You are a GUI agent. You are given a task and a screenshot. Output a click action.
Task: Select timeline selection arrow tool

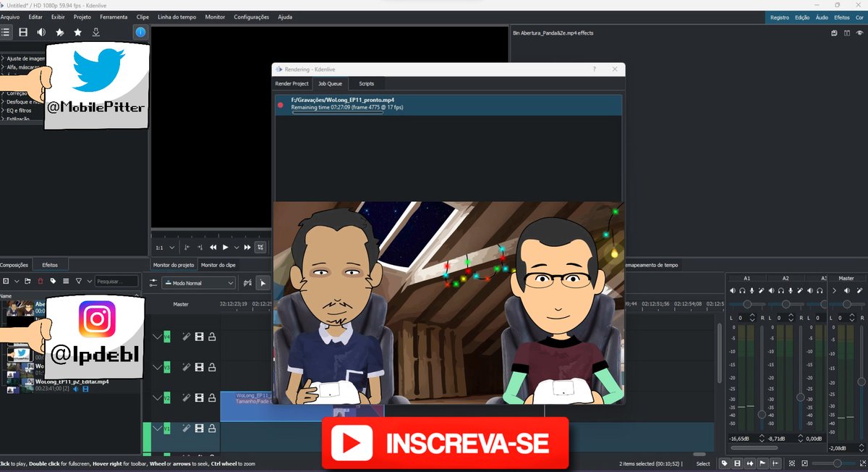tap(263, 283)
